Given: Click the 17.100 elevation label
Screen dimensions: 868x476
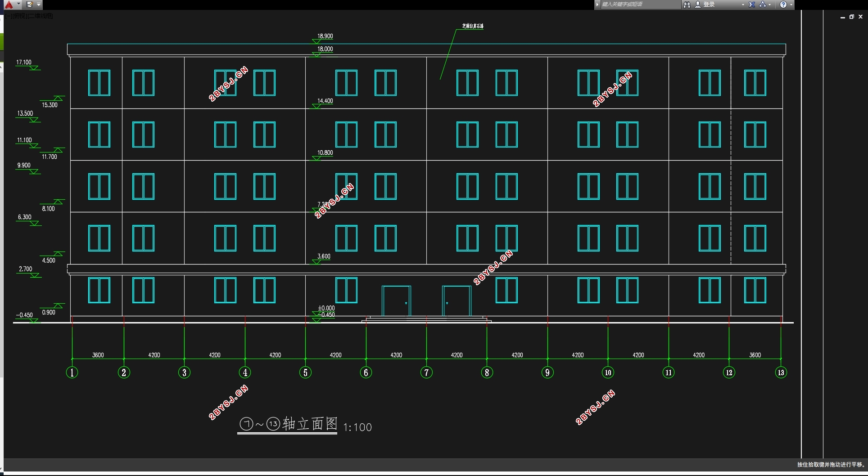Looking at the screenshot, I should [x=24, y=63].
